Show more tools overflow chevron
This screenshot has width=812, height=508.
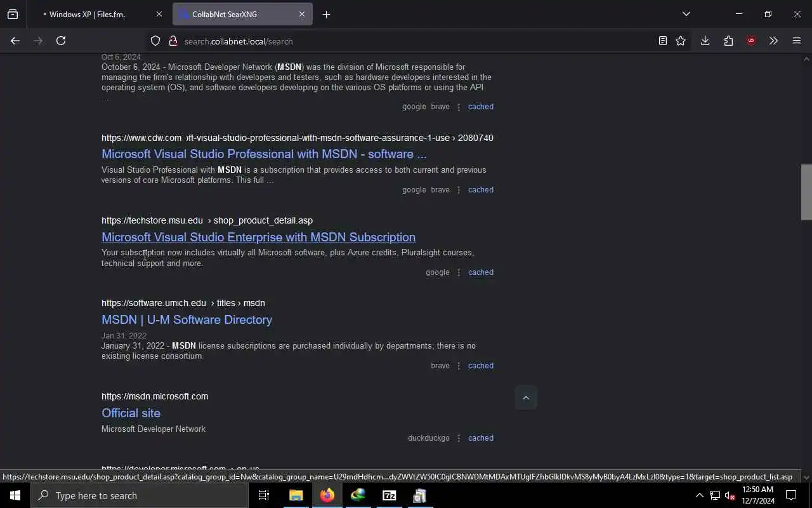tap(773, 41)
